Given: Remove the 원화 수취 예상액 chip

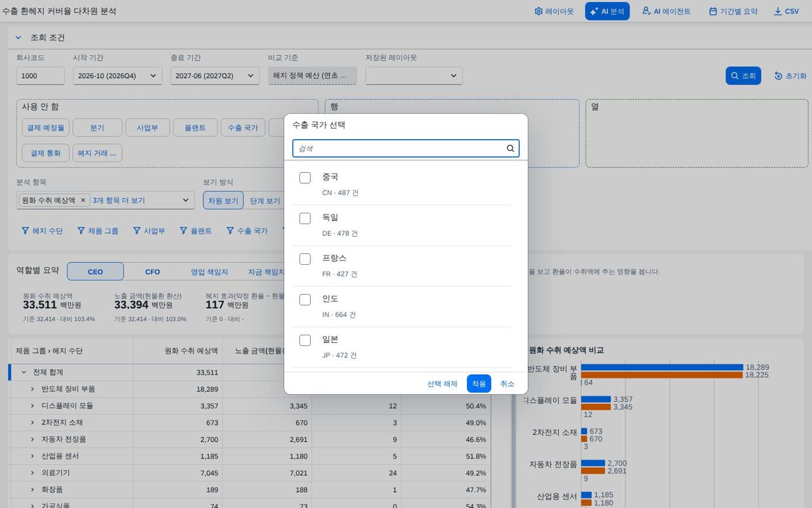Looking at the screenshot, I should (82, 200).
